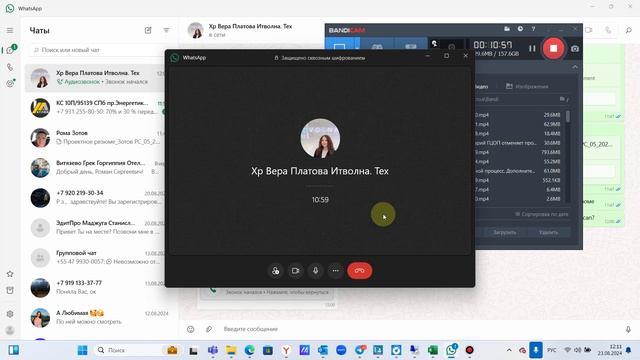Open chat 'Хр Вера Платова Итволна. Тех'

95,78
